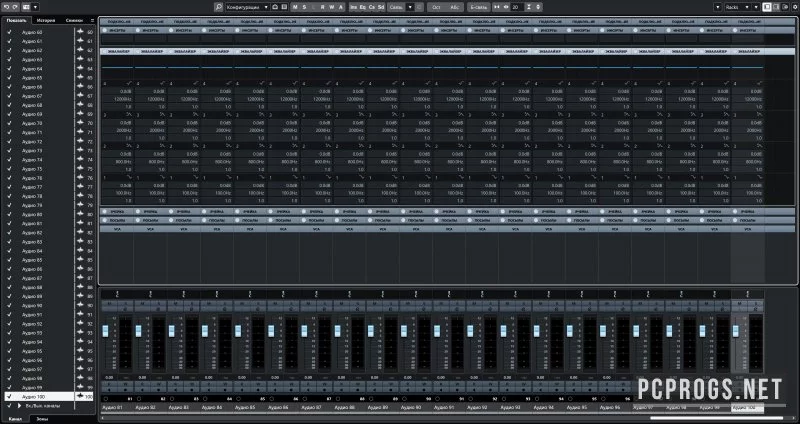Image resolution: width=800 pixels, height=424 pixels.
Task: Click the eye icon beside the 20 field
Action: 506,7
